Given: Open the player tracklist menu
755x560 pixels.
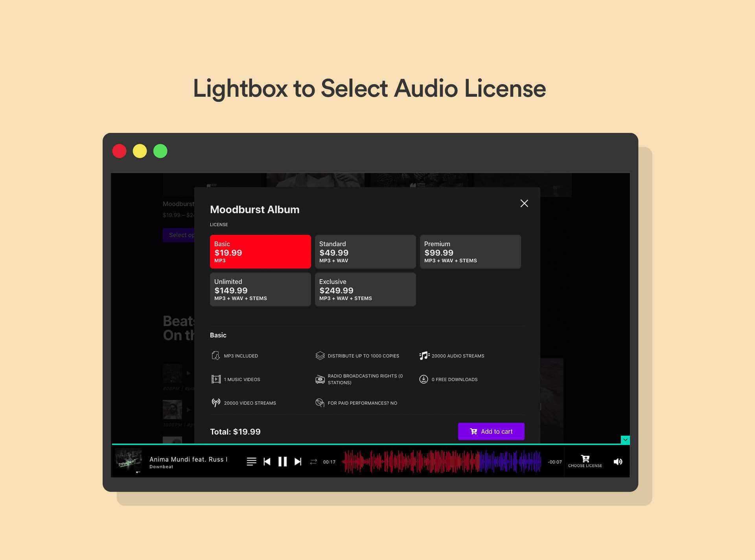Looking at the screenshot, I should tap(251, 462).
